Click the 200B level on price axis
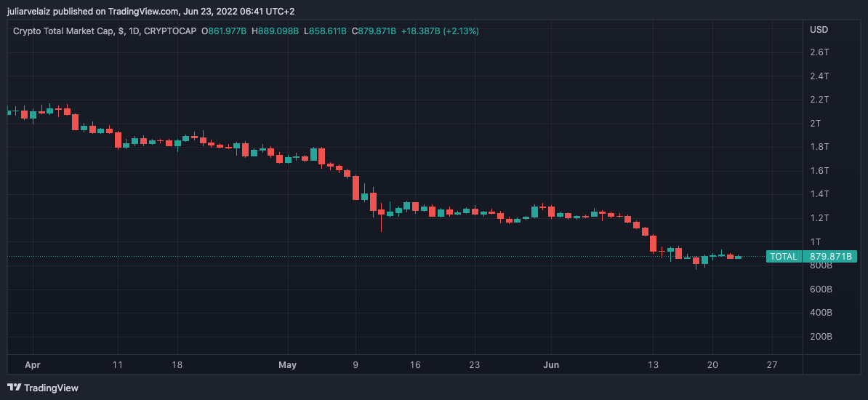This screenshot has height=400, width=868. click(x=821, y=337)
